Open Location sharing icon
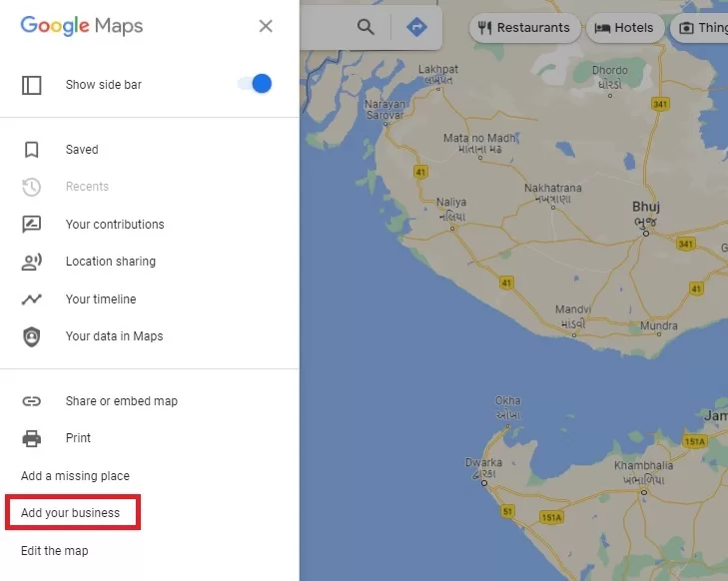 coord(32,262)
